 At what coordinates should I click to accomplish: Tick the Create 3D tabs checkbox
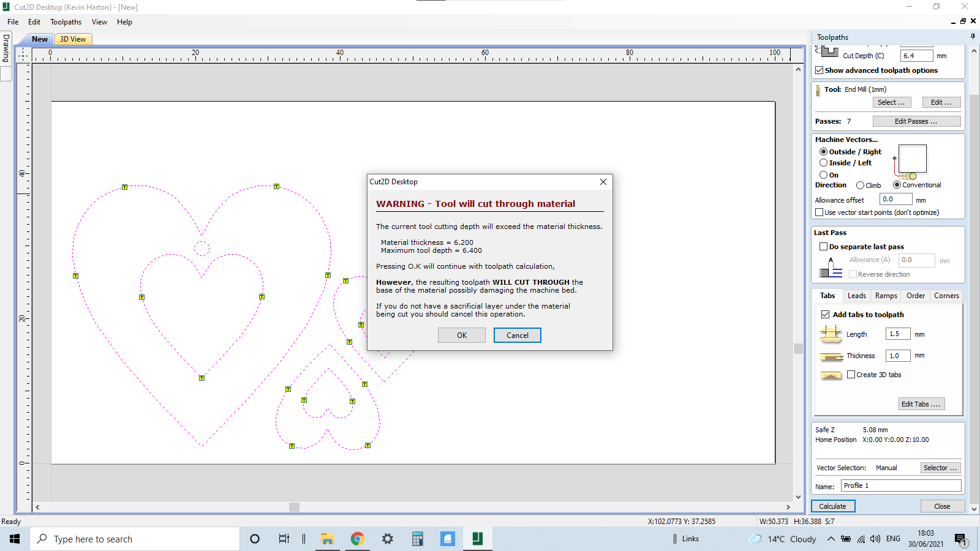851,375
